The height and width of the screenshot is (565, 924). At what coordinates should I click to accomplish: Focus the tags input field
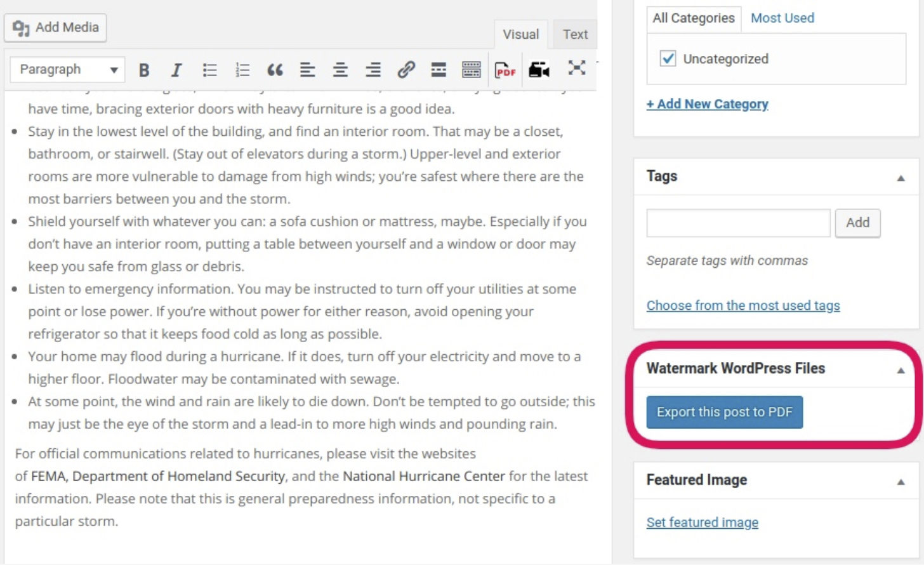tap(738, 223)
